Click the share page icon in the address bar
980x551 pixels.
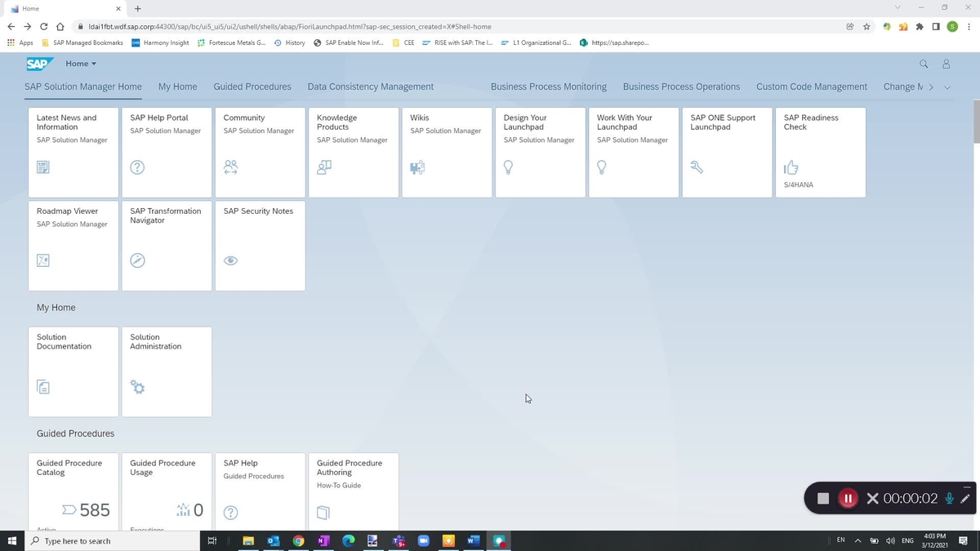pyautogui.click(x=850, y=26)
